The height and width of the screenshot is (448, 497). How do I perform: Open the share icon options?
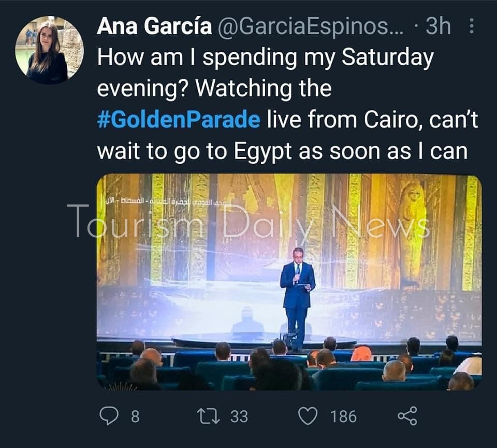pyautogui.click(x=407, y=416)
